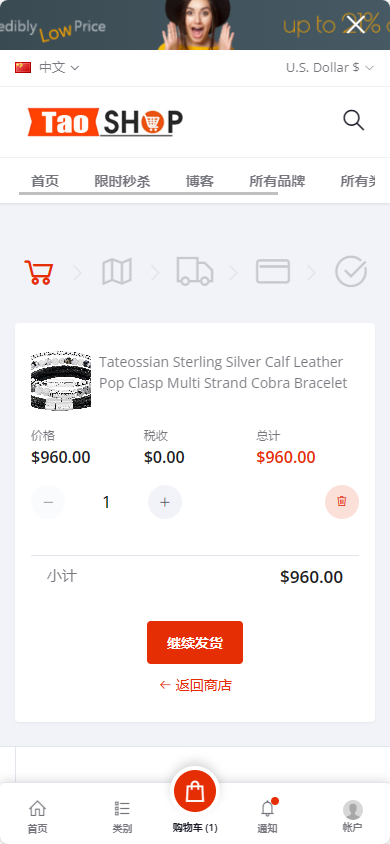Delete the bracelet using the trash icon
This screenshot has width=390, height=844.
pos(342,502)
